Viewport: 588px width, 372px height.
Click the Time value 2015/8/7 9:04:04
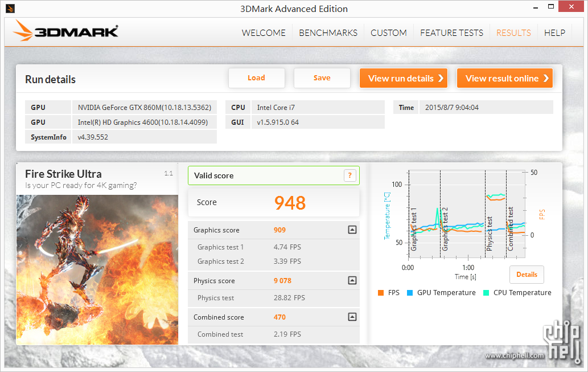486,107
